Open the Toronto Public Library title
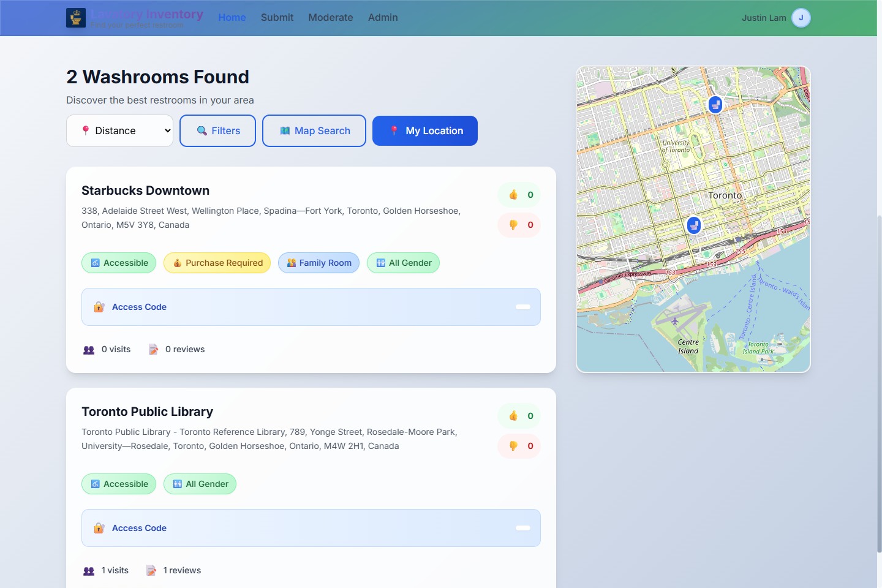This screenshot has width=882, height=588. pos(148,412)
